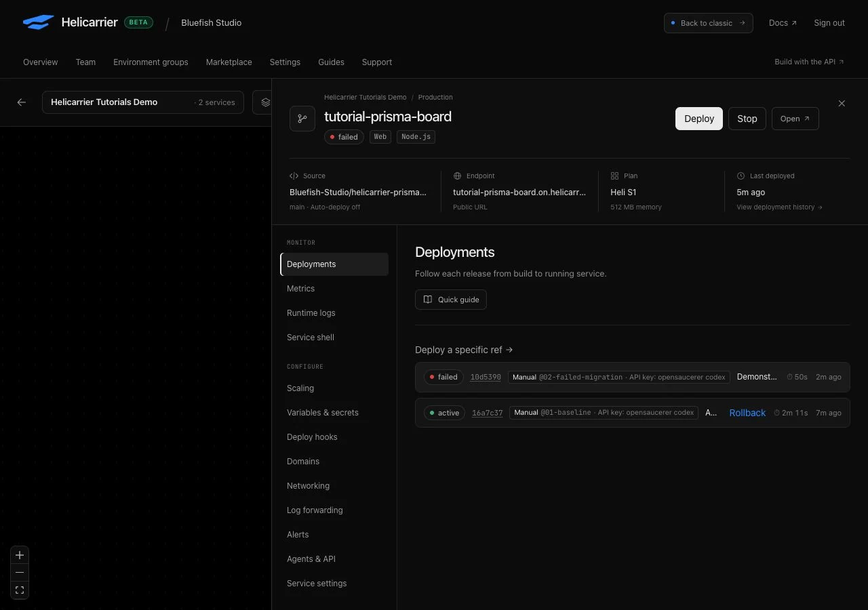Viewport: 868px width, 610px height.
Task: Open Alerts section
Action: coord(334,535)
